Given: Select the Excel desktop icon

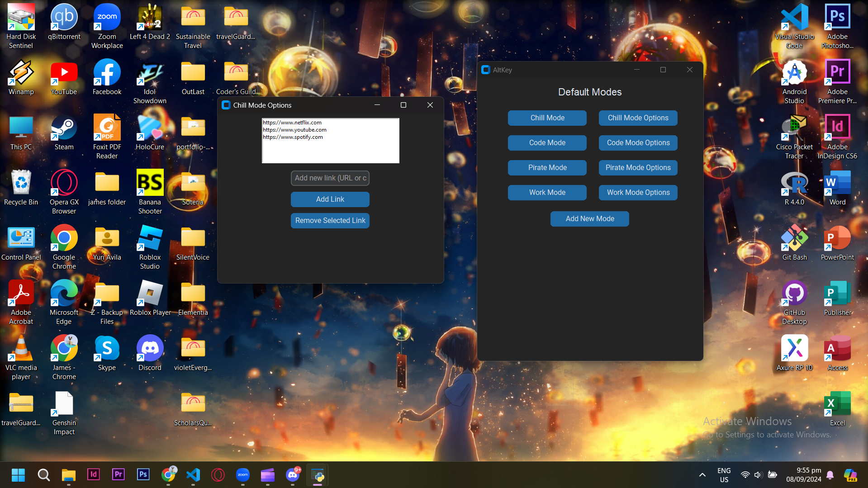Looking at the screenshot, I should 838,408.
